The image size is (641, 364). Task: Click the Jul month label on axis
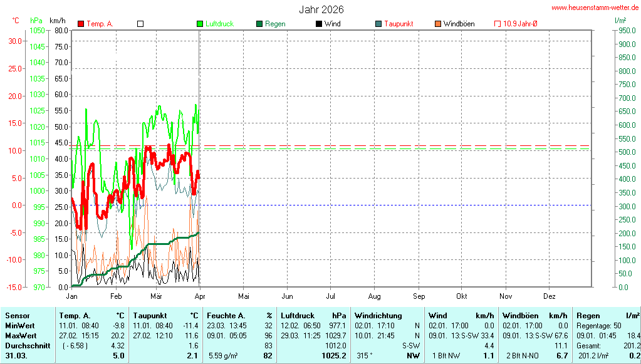pos(331,296)
